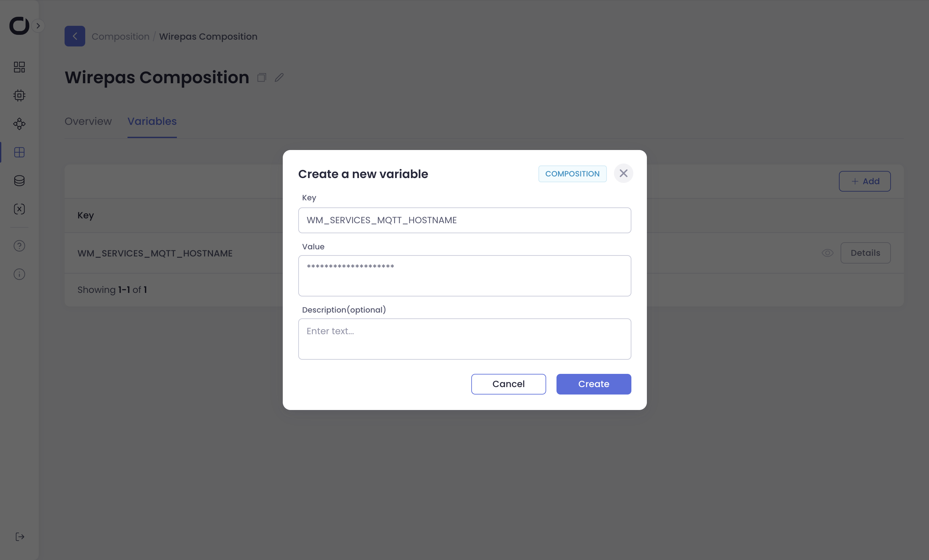The width and height of the screenshot is (929, 560).
Task: Open the info circle icon in sidebar
Action: (x=19, y=274)
